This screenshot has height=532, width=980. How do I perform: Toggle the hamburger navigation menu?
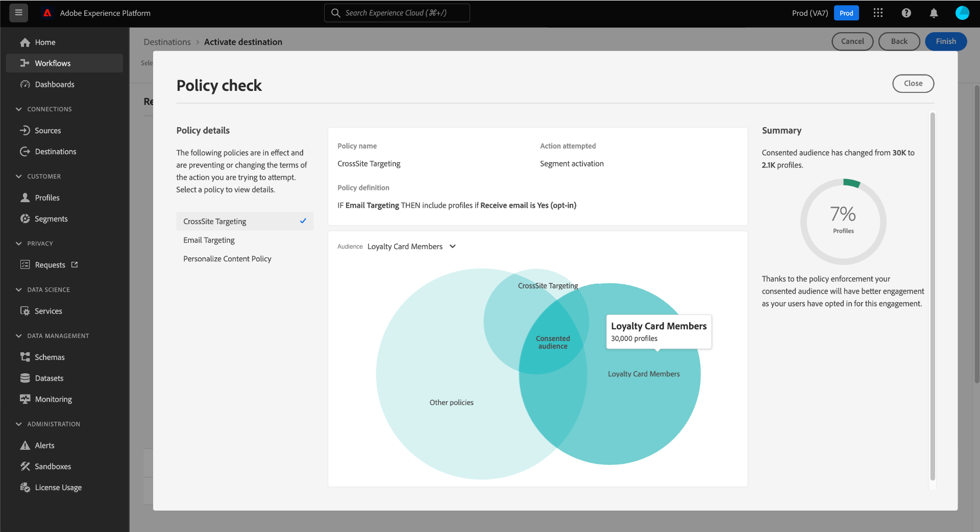(x=19, y=13)
